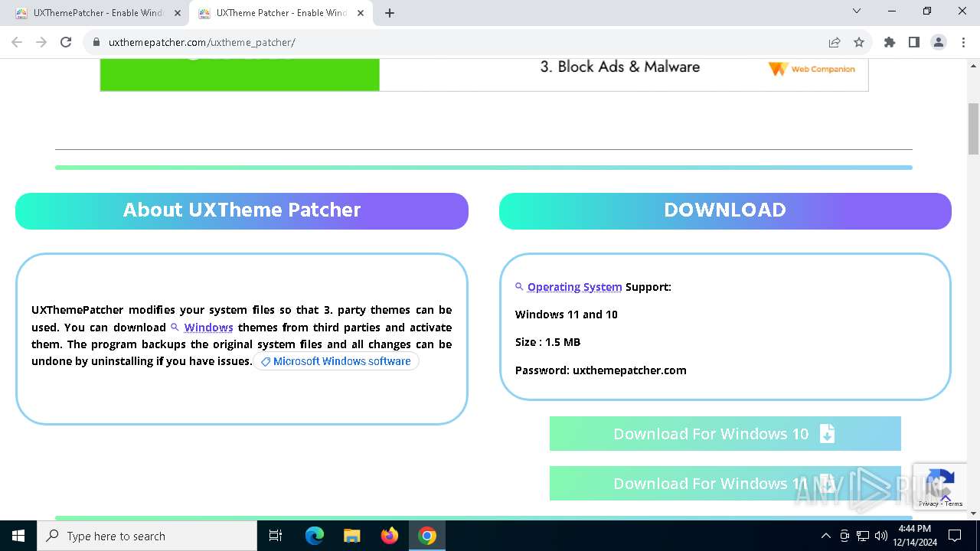Click the Windows 10 download arrow icon
This screenshot has width=980, height=551.
click(x=827, y=434)
